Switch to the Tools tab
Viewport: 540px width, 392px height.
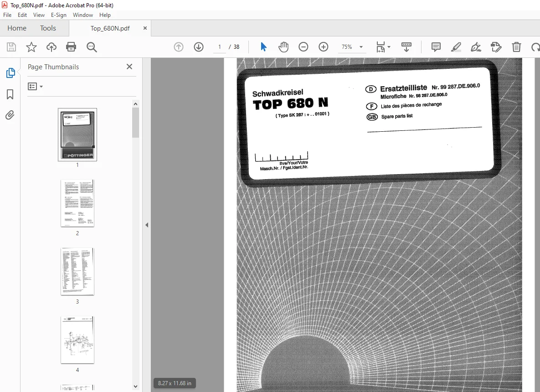pyautogui.click(x=48, y=28)
